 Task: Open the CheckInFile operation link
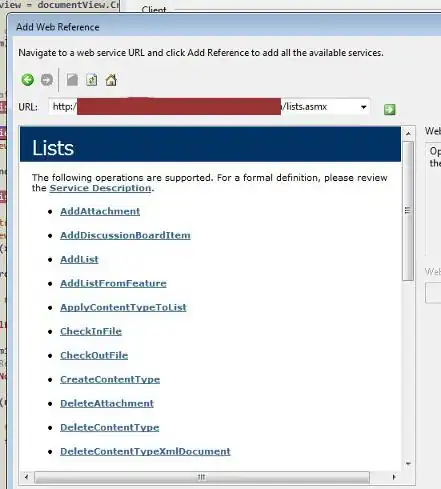tap(91, 331)
